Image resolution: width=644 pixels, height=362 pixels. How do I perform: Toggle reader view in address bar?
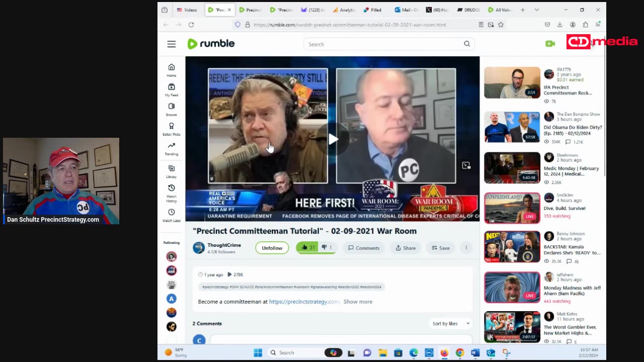(x=481, y=25)
